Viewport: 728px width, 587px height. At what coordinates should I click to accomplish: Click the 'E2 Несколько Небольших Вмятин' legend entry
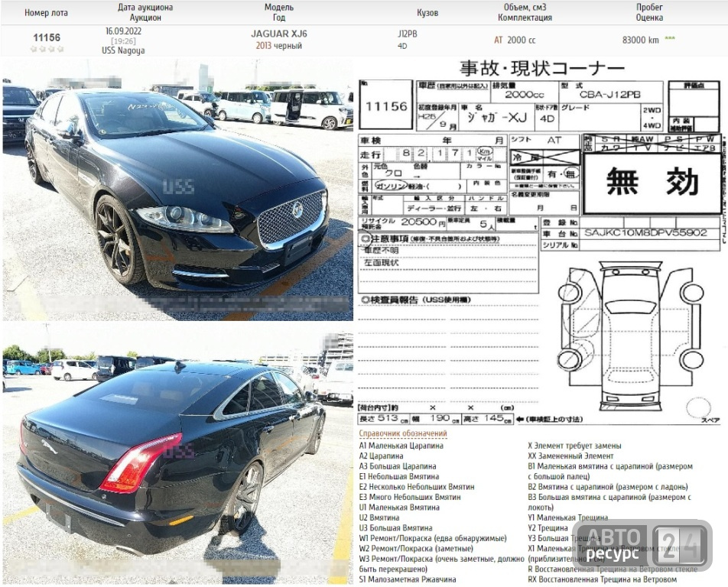point(417,487)
